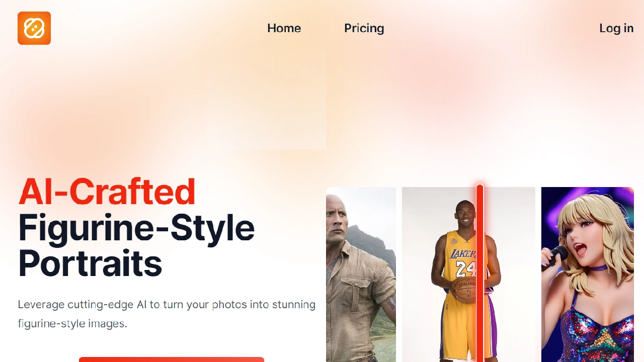Click the basketball player's face
Viewport: 644px width, 362px height.
464,214
